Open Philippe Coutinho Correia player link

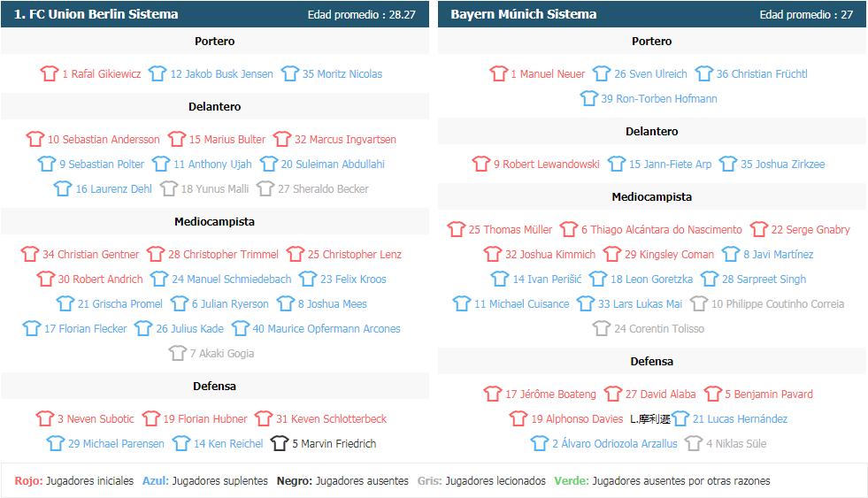click(x=778, y=303)
